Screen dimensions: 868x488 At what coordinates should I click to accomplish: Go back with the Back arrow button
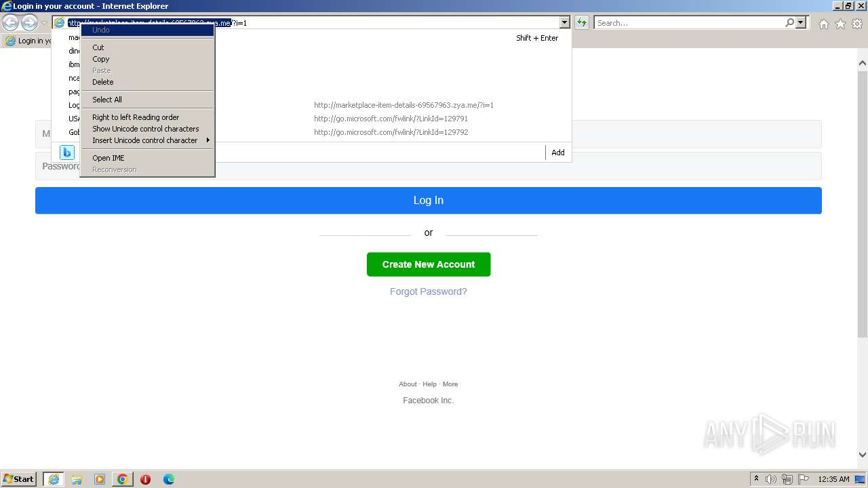[x=10, y=23]
